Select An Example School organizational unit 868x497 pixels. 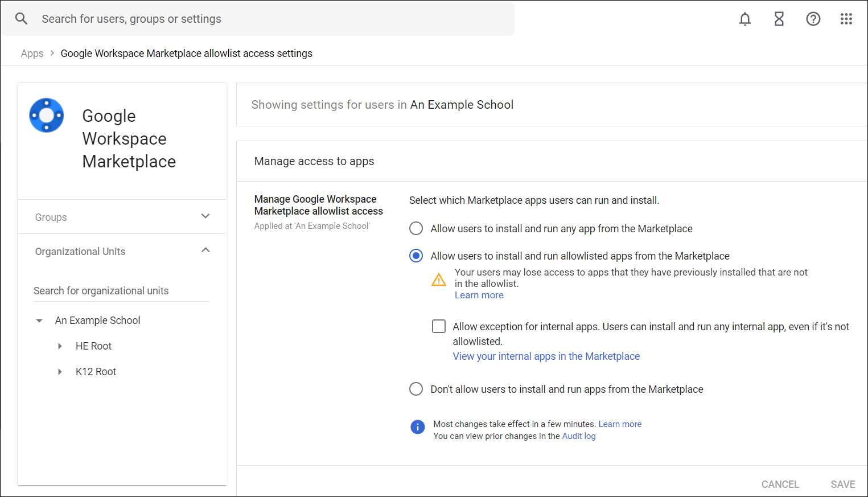point(97,321)
